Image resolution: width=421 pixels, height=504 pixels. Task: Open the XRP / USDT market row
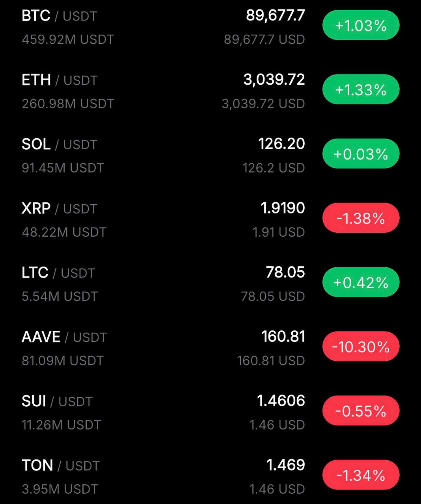point(59,209)
